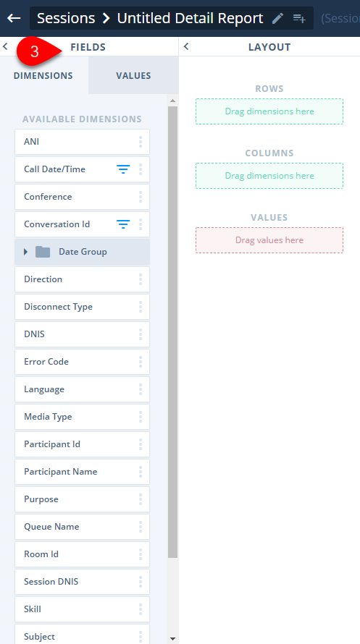Click the add-to-list icon beside pencil

[299, 19]
